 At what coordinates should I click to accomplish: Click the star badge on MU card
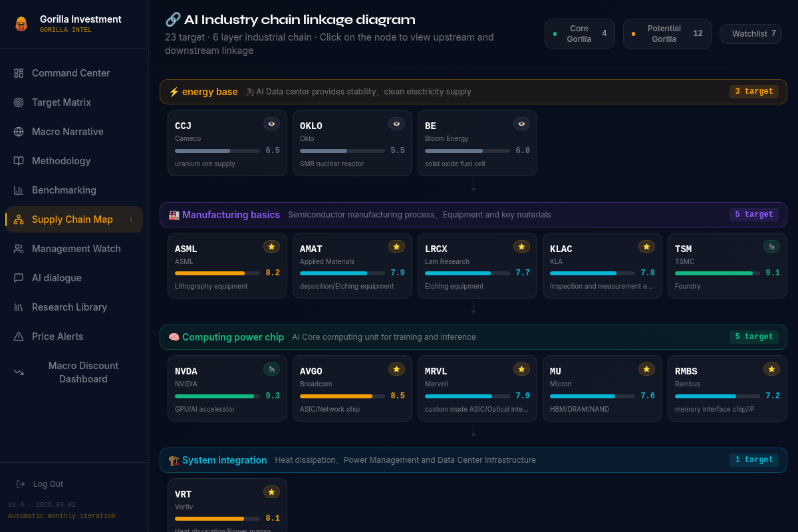[x=646, y=369]
